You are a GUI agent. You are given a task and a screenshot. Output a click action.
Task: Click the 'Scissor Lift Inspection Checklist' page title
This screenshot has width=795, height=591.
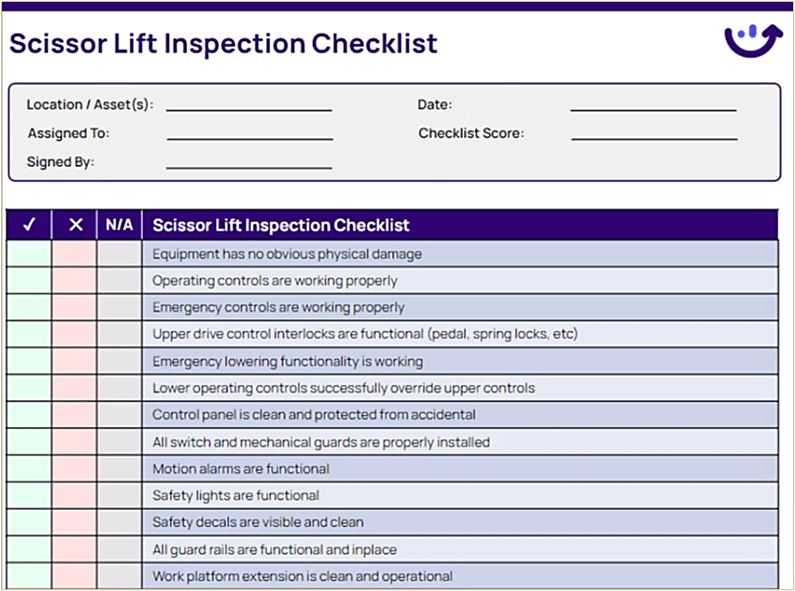223,44
